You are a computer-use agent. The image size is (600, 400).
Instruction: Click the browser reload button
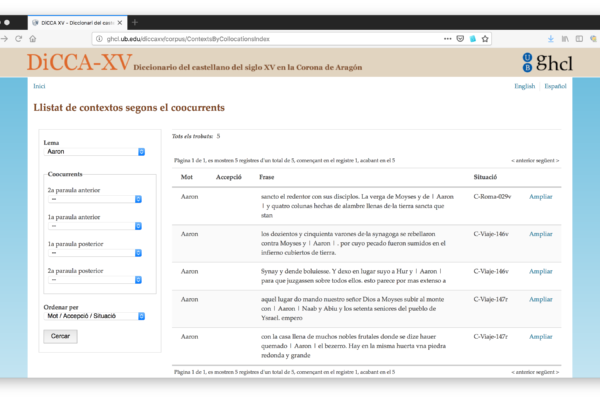coord(18,39)
